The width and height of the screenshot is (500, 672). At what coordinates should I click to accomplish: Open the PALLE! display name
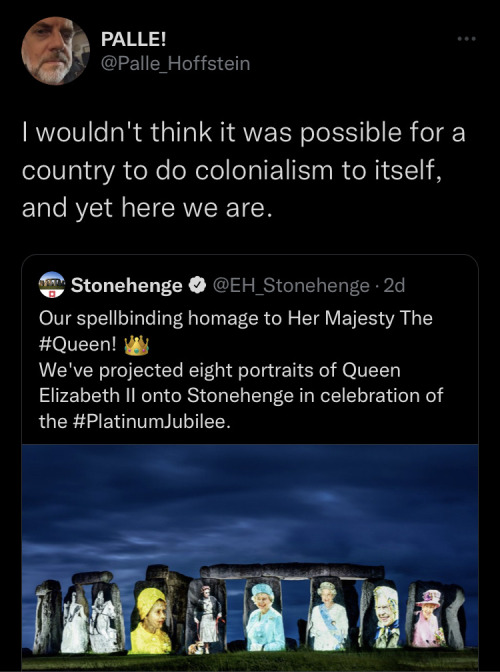coord(133,39)
